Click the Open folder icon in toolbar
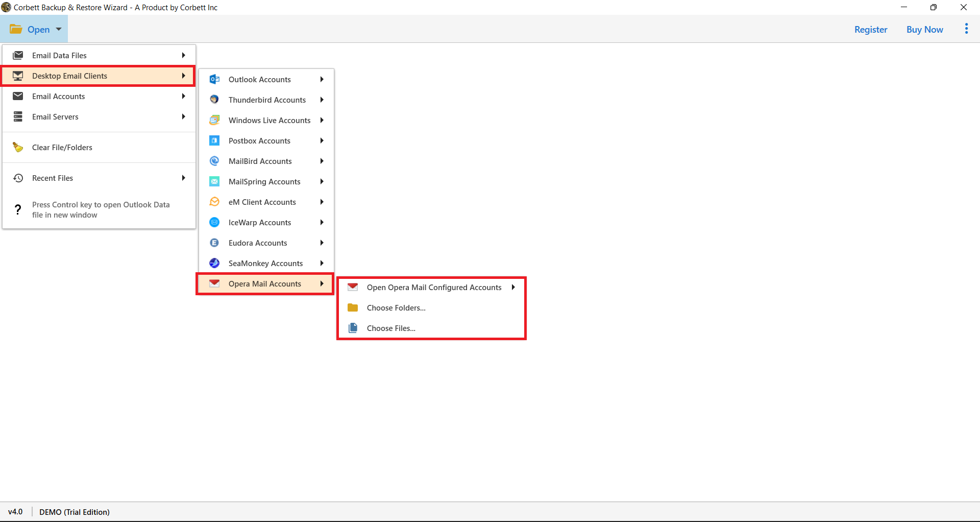This screenshot has height=522, width=980. click(x=16, y=29)
